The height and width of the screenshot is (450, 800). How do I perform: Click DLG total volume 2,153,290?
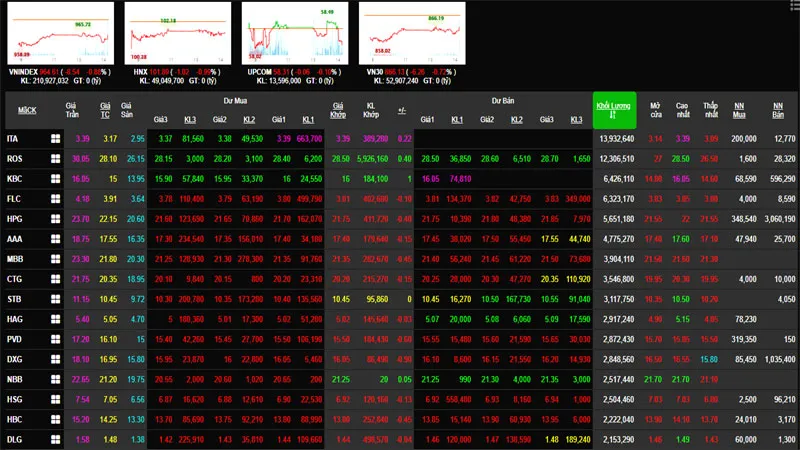tap(618, 439)
